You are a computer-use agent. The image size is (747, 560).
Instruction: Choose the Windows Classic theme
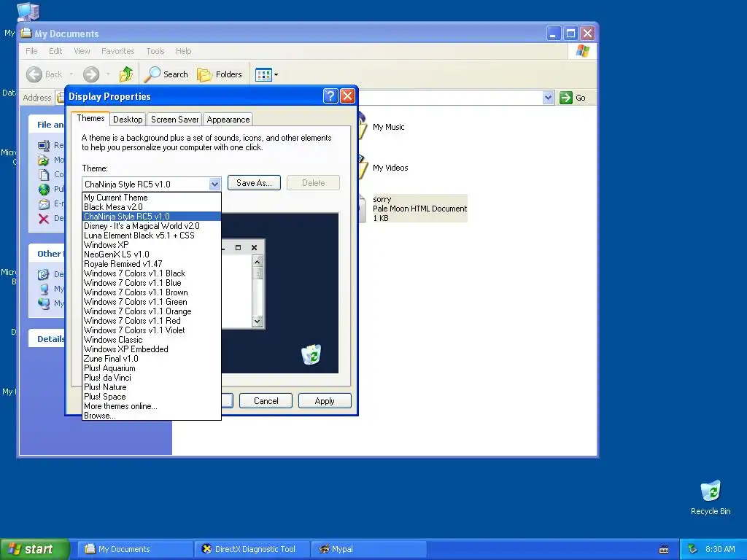[x=152, y=340]
